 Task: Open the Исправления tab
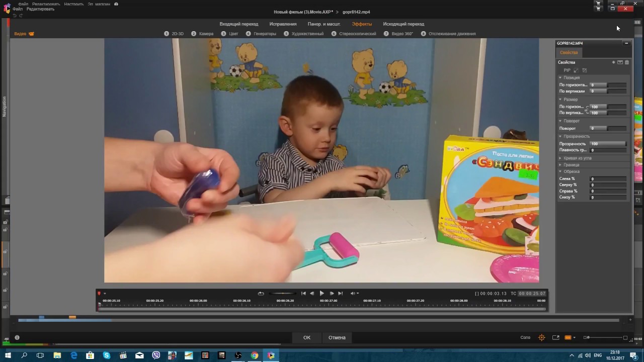click(283, 24)
